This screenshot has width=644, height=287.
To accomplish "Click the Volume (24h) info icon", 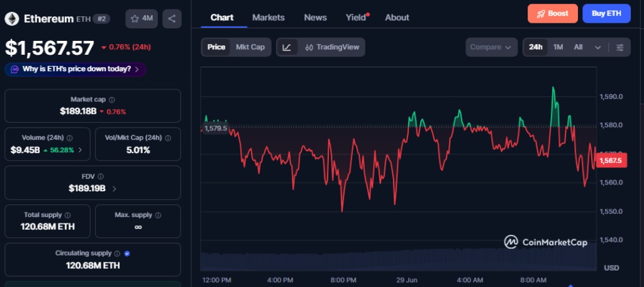I will coord(70,138).
